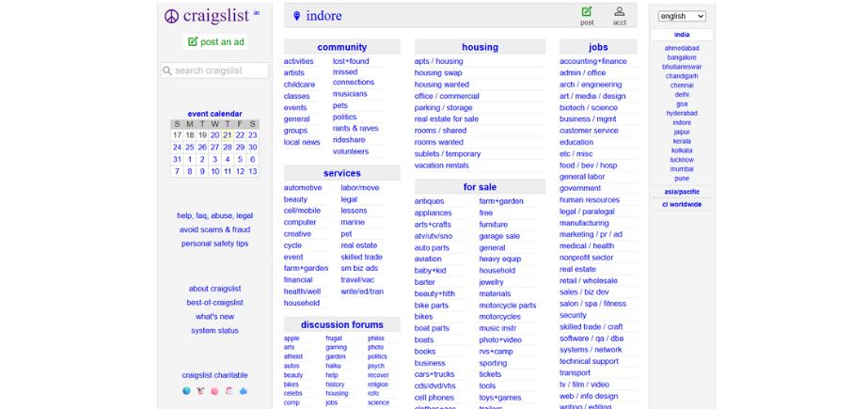Click the blue location pin beside indore
This screenshot has height=409, width=868.
(x=297, y=16)
